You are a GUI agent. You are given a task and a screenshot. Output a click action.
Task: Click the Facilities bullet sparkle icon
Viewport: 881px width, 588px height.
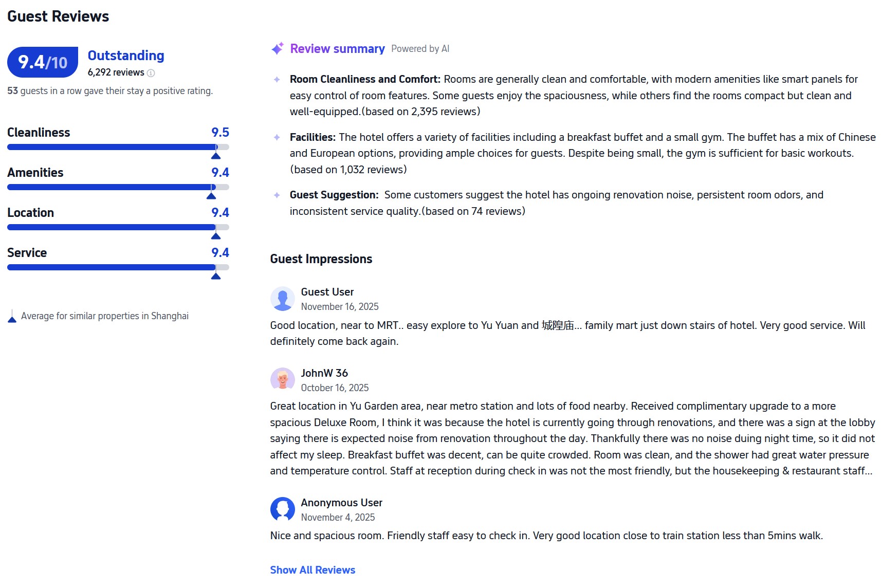click(277, 138)
